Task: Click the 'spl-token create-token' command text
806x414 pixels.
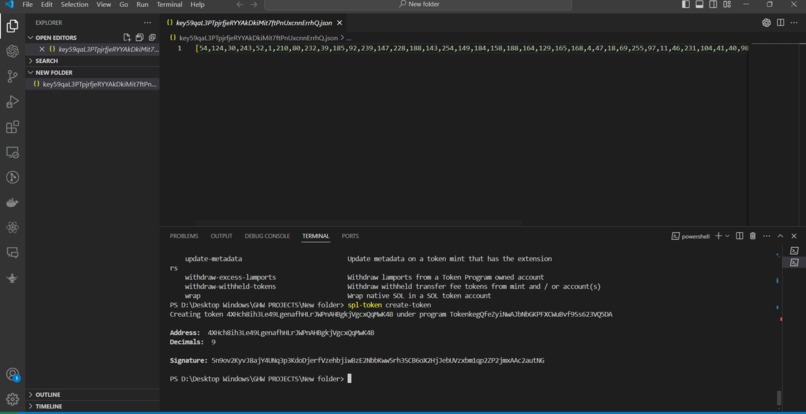Action: tap(389, 305)
